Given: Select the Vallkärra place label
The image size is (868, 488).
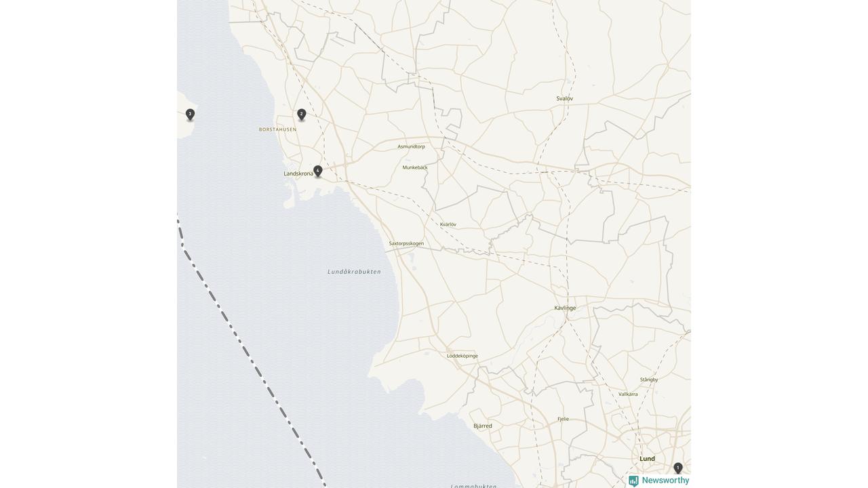Looking at the screenshot, I should click(x=628, y=394).
